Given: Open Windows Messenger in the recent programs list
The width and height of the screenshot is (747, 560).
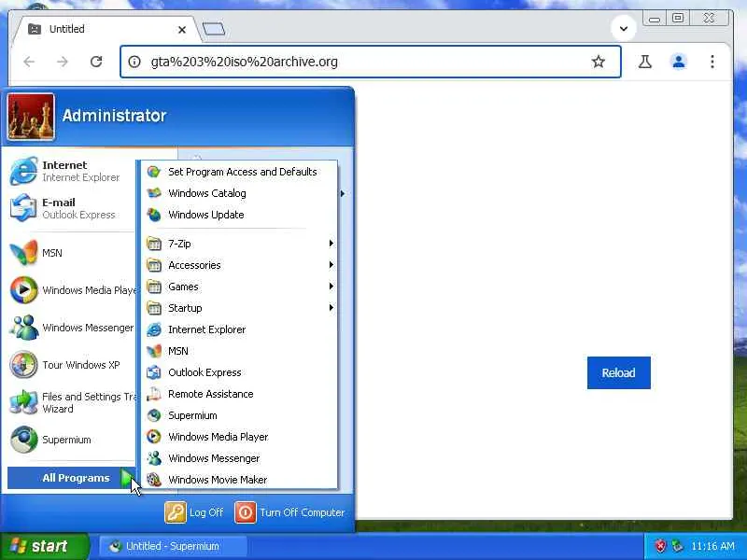Looking at the screenshot, I should [x=72, y=328].
